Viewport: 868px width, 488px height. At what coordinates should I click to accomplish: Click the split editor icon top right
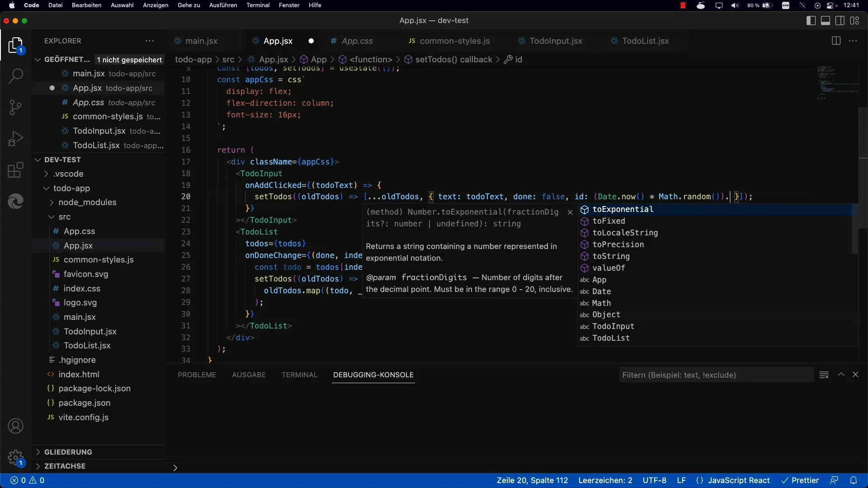[836, 41]
